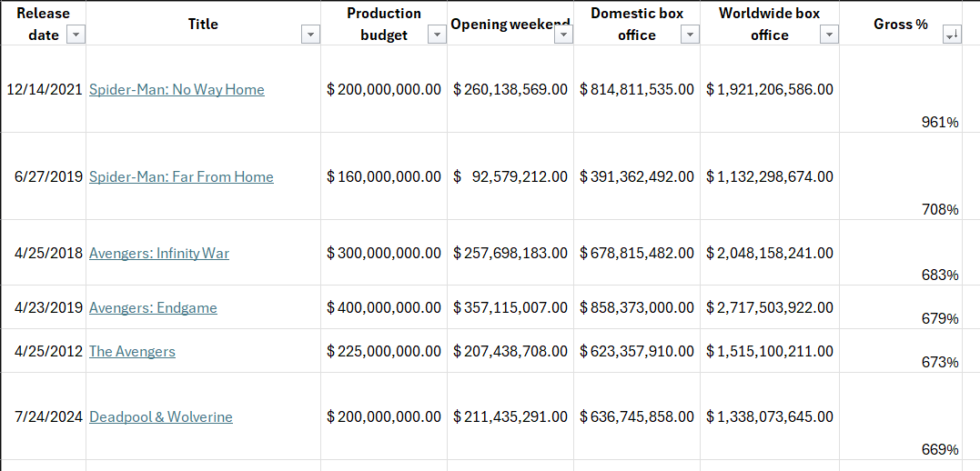This screenshot has width=980, height=471.
Task: Select the 961% gross cell
Action: 901,89
